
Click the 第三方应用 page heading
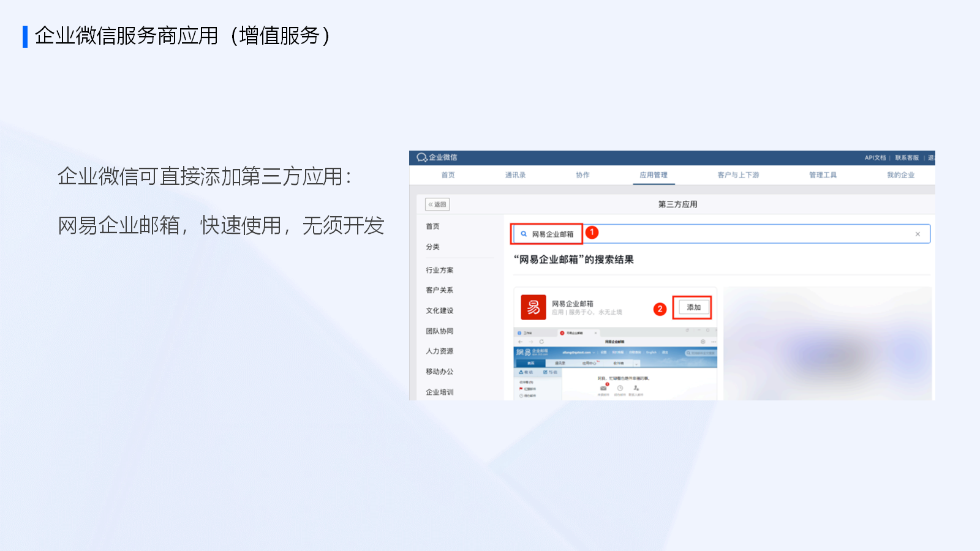(x=677, y=204)
